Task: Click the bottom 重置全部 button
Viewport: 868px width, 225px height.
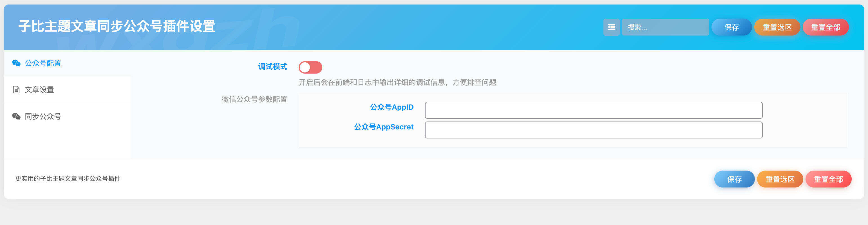Action: point(828,179)
